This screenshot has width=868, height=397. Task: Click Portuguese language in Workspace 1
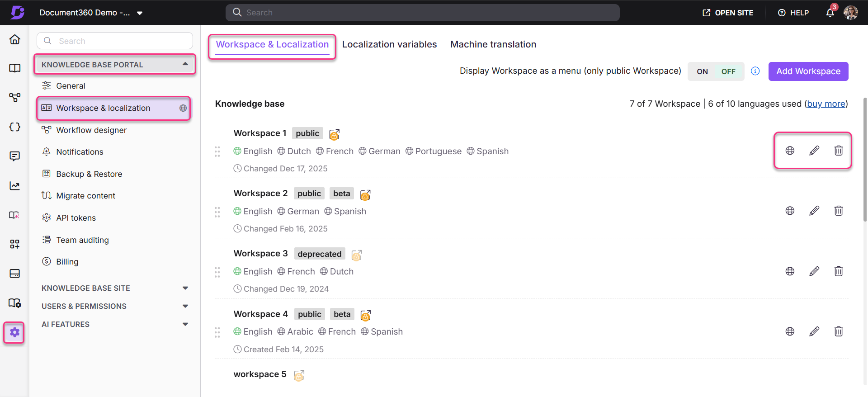click(x=434, y=151)
